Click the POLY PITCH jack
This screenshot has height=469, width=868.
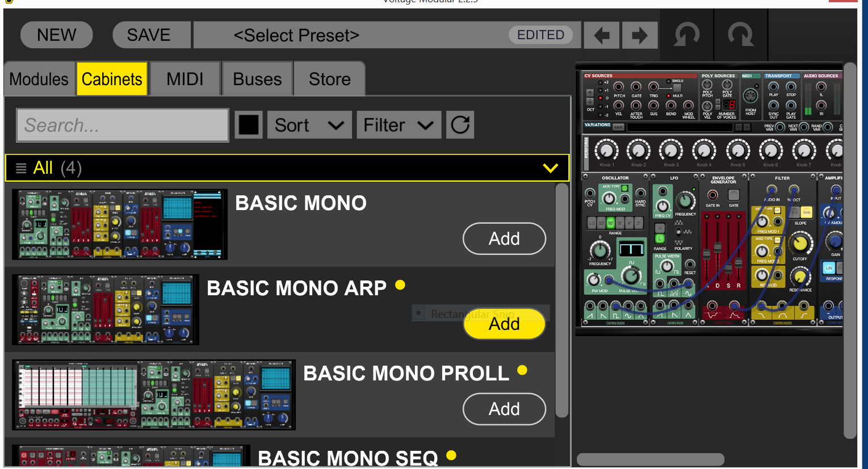pyautogui.click(x=707, y=85)
